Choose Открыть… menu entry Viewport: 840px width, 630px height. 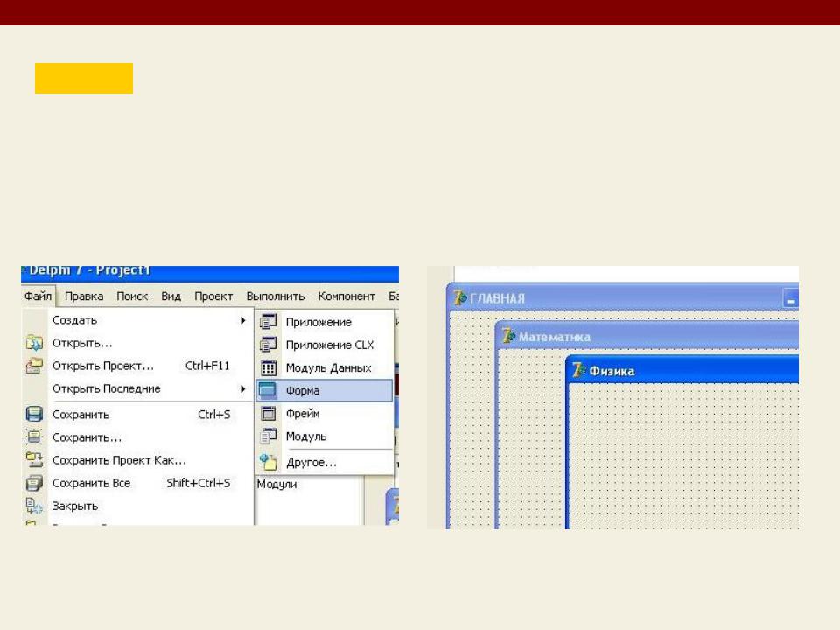(x=137, y=343)
